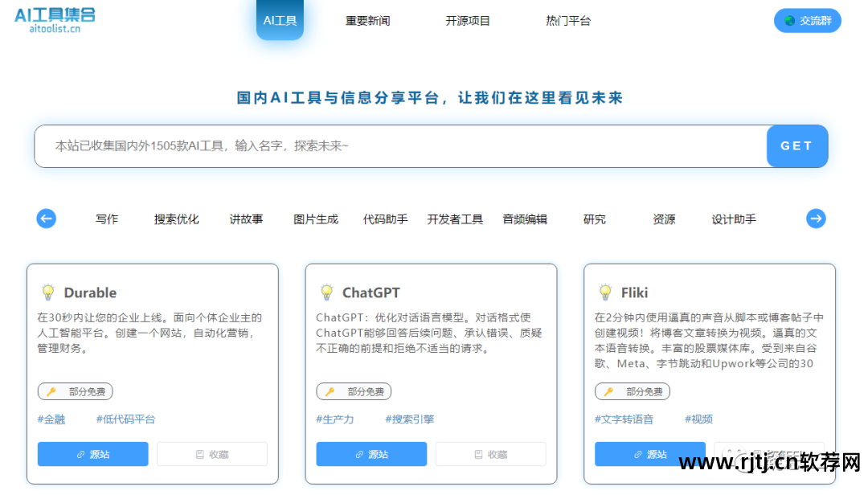Click the AI工具集合 site logo
This screenshot has height=499, width=868.
click(55, 20)
